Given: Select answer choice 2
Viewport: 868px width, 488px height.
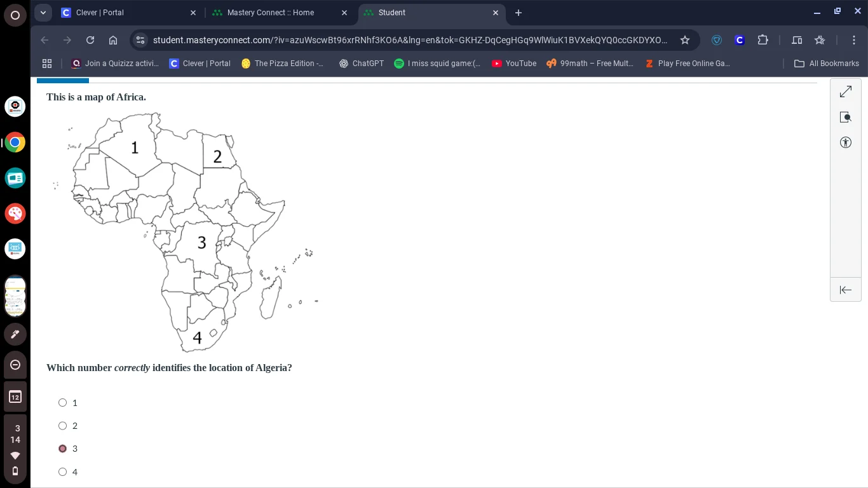Looking at the screenshot, I should click(x=62, y=425).
